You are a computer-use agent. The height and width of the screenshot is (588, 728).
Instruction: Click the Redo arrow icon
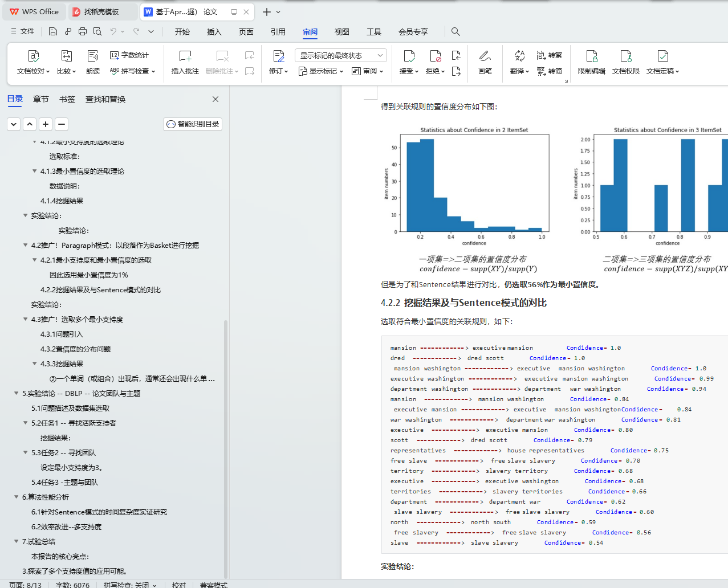tap(136, 31)
